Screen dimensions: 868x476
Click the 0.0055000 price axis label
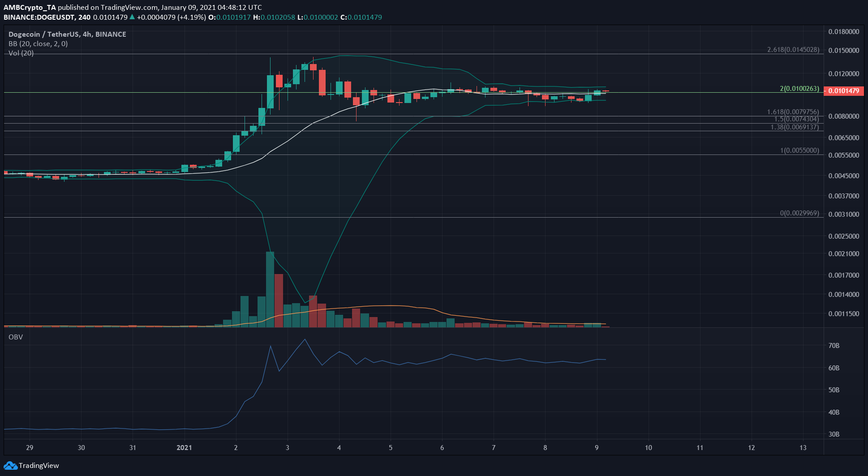(844, 155)
